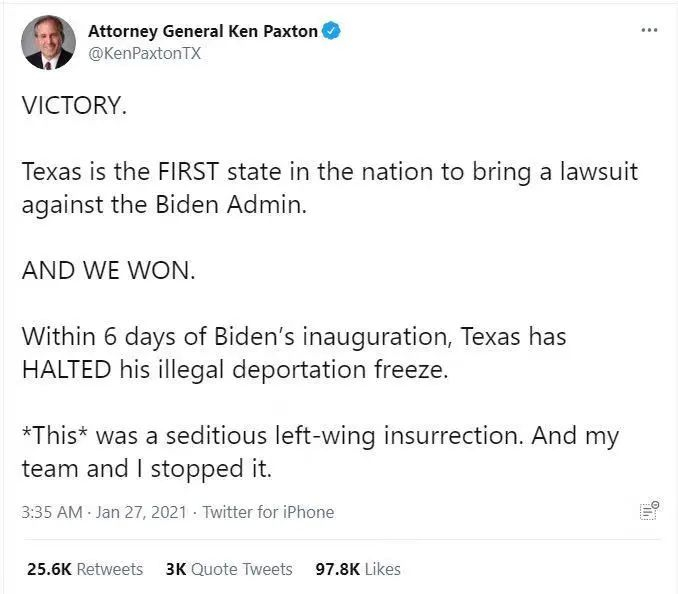Click the 3:35 AM timestamp
This screenshot has width=678, height=594.
(x=53, y=512)
